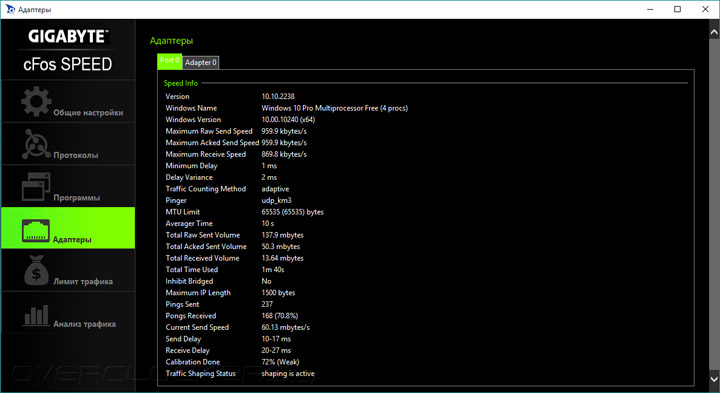
Task: Click the Averager Time label
Action: coord(189,224)
